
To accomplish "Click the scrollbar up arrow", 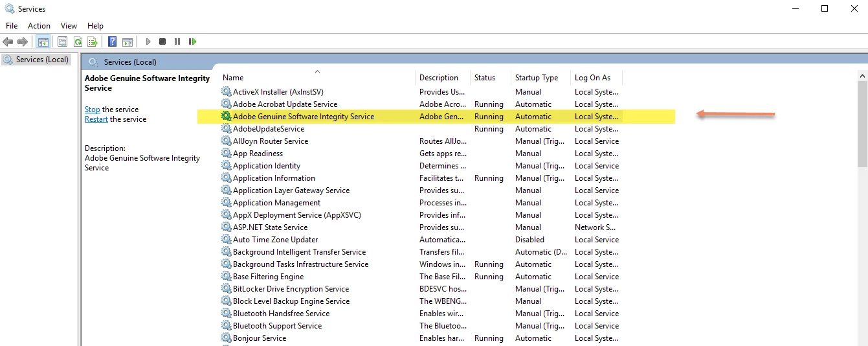I will coord(862,76).
